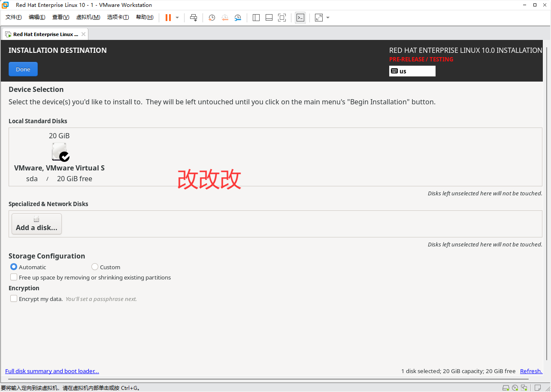Viewport: 551px width, 392px height.
Task: Expand the dropdown arrow beside the pause icon
Action: (x=177, y=18)
